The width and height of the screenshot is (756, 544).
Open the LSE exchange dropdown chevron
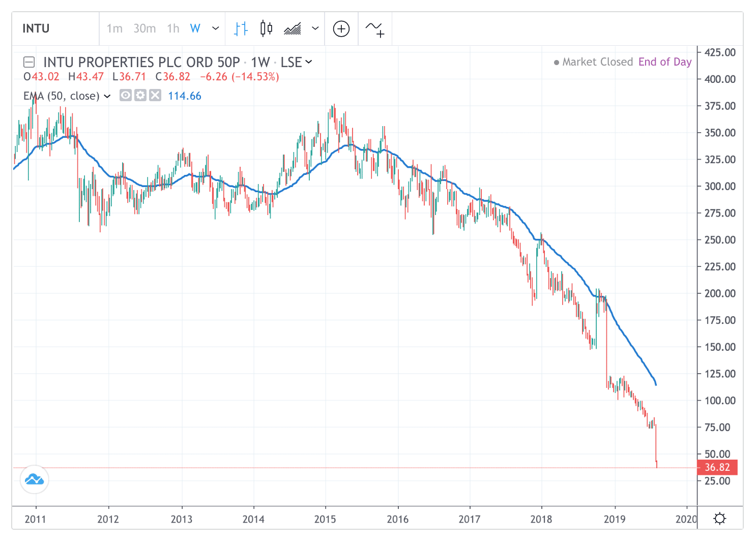(309, 62)
